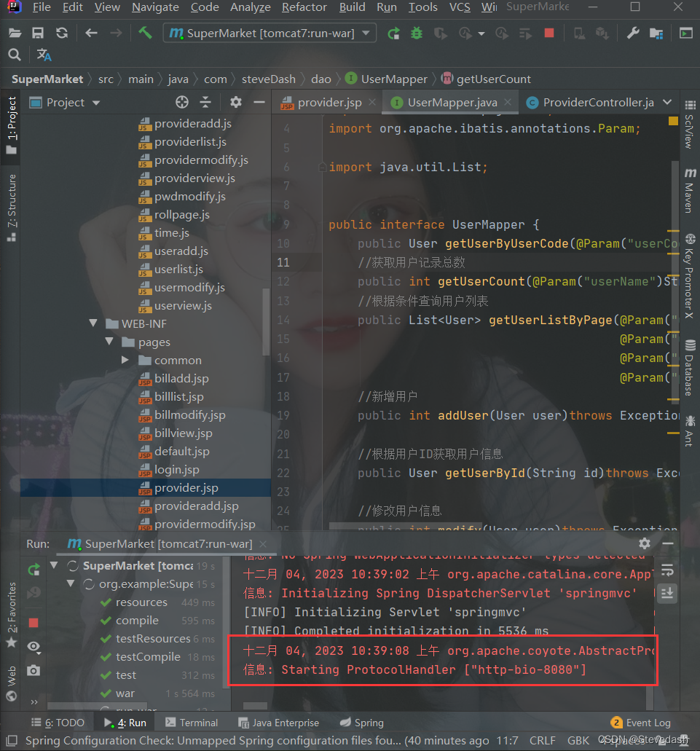
Task: Click CRLF line separator in status bar
Action: pyautogui.click(x=543, y=741)
